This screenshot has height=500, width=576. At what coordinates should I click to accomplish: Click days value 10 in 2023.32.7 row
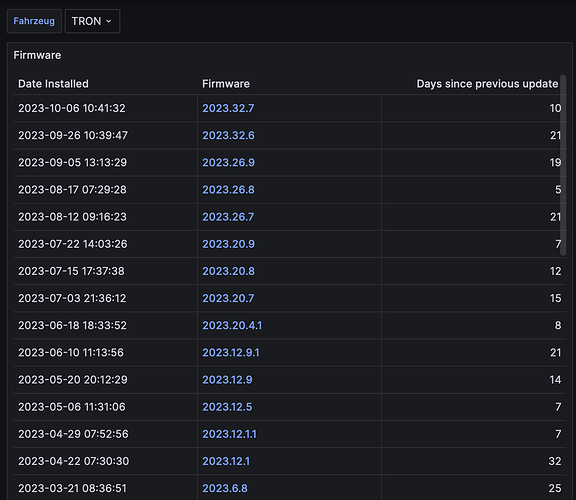click(x=555, y=108)
